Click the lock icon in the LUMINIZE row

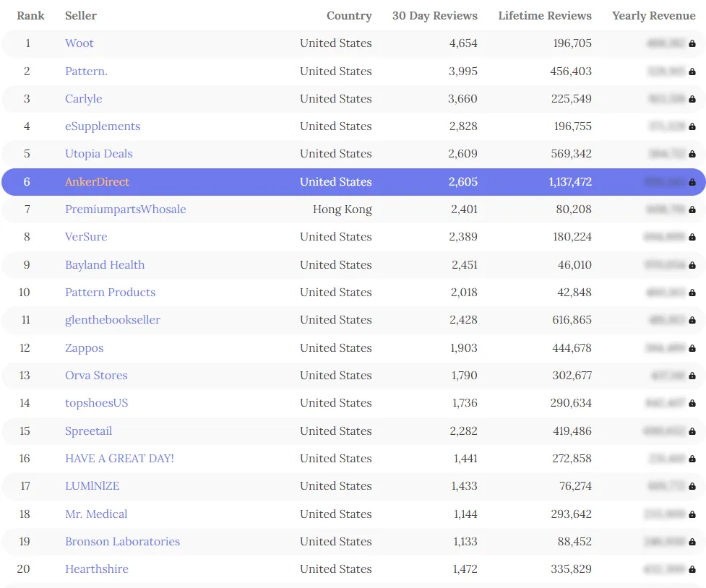[x=692, y=486]
